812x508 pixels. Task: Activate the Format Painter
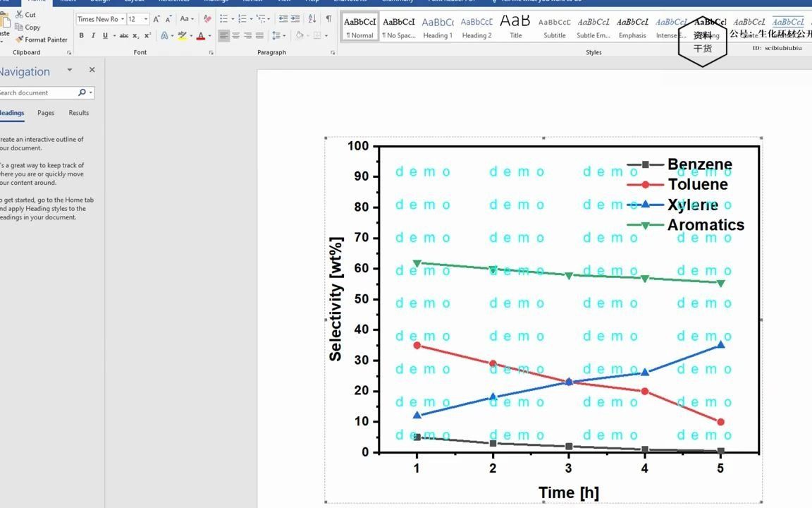coord(42,40)
